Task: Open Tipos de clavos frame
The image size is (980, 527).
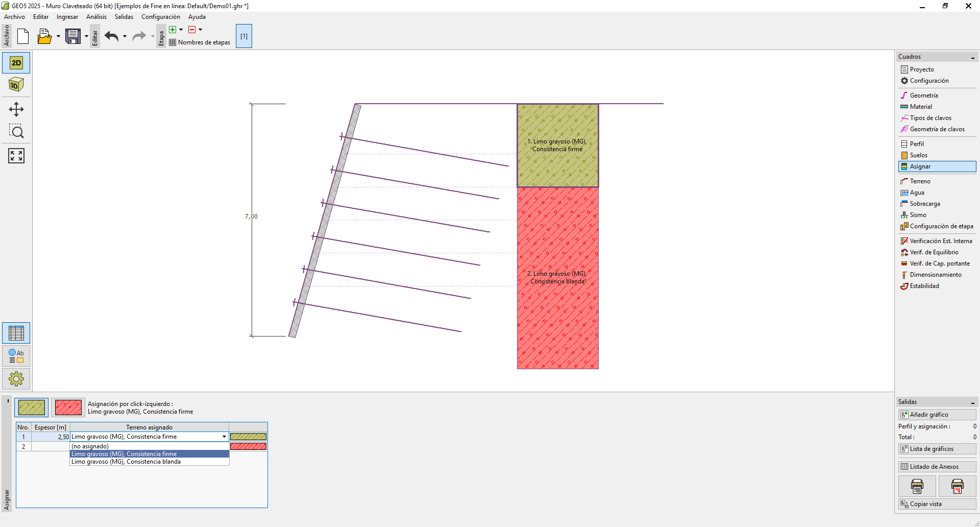Action: (x=937, y=118)
